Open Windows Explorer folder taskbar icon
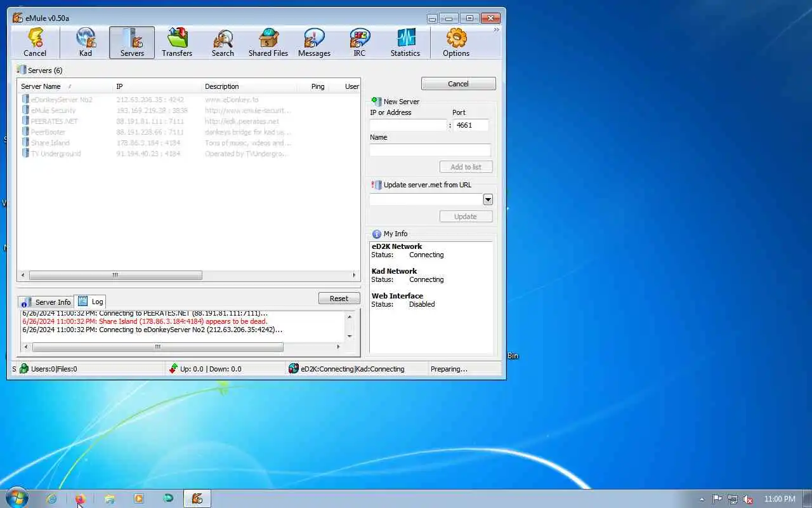This screenshot has height=508, width=812. 110,498
